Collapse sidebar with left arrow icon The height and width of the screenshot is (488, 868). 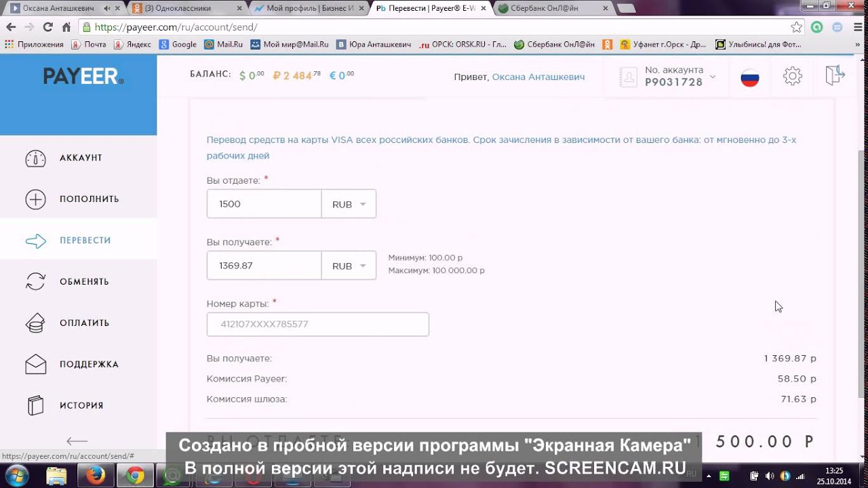coord(77,441)
